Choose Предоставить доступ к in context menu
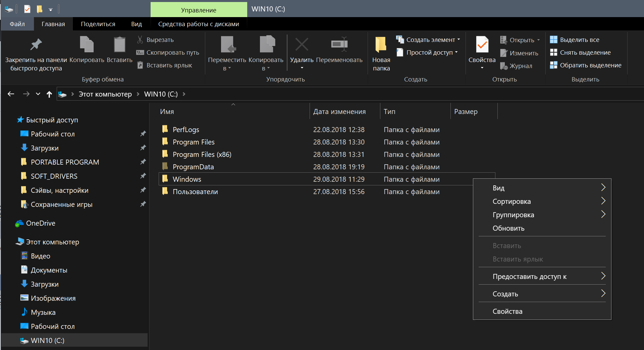 point(542,277)
